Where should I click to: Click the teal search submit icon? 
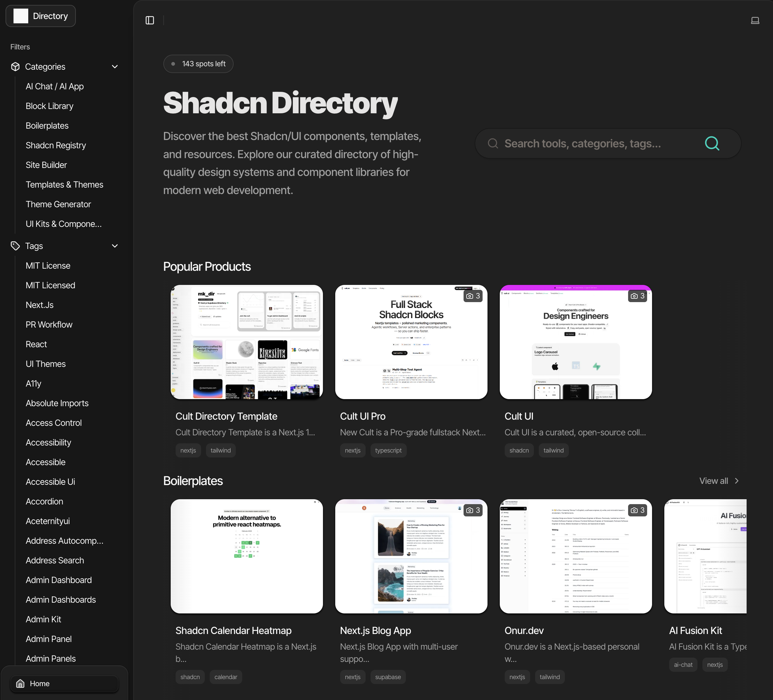point(712,143)
